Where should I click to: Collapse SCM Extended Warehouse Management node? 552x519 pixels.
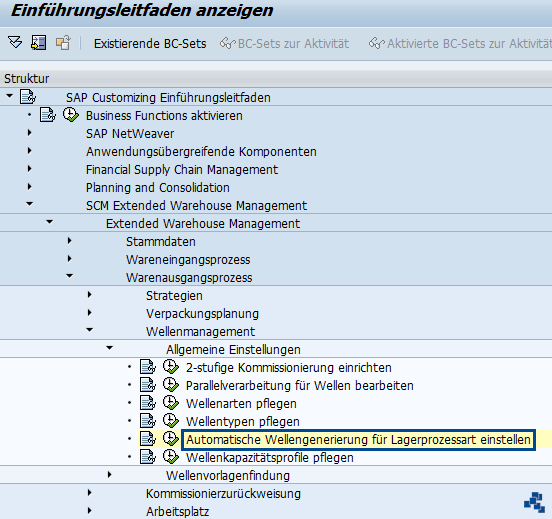pos(30,204)
